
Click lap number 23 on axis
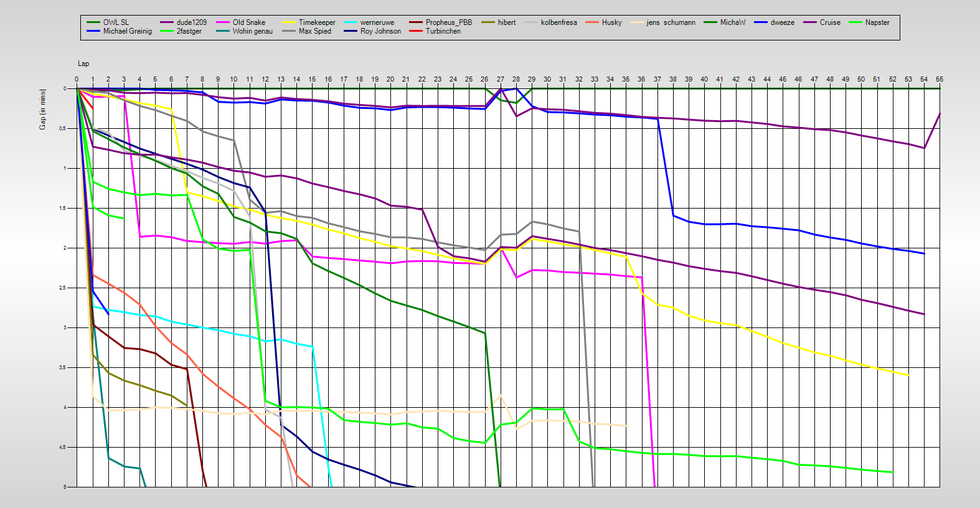(x=438, y=79)
